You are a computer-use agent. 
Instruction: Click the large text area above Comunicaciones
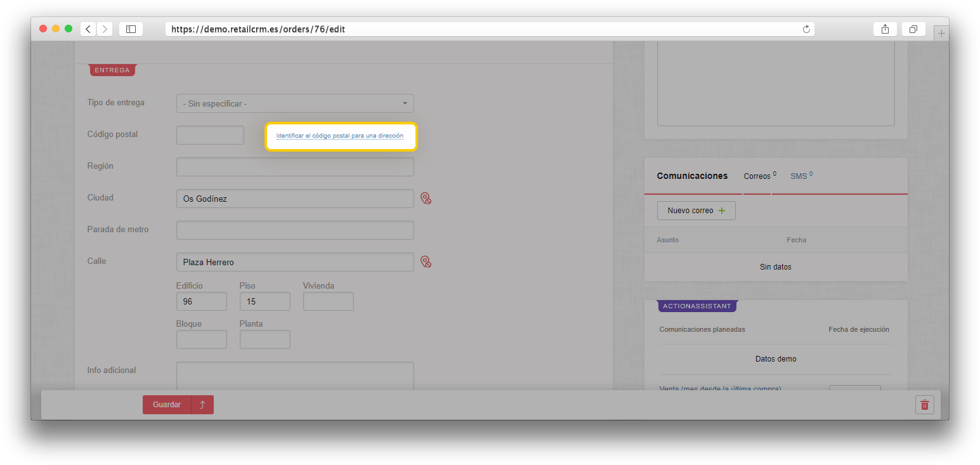[x=776, y=83]
